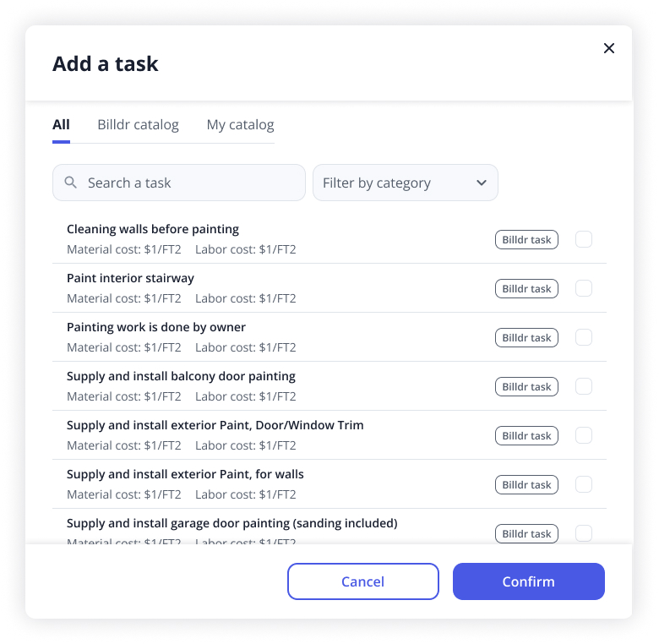The height and width of the screenshot is (644, 659).
Task: Select the All tab
Action: (x=61, y=125)
